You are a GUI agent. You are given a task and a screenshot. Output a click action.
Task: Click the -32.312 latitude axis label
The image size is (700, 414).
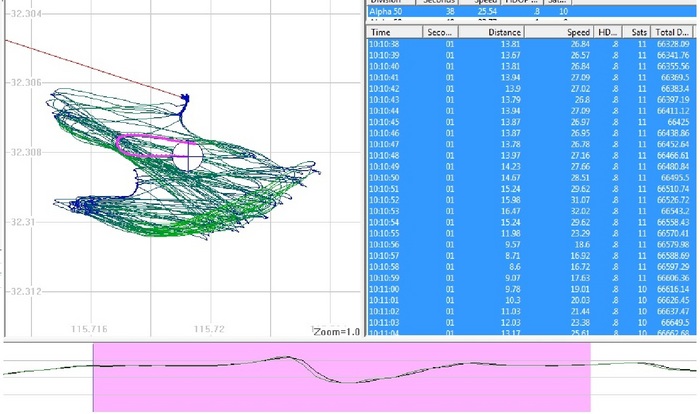(25, 292)
